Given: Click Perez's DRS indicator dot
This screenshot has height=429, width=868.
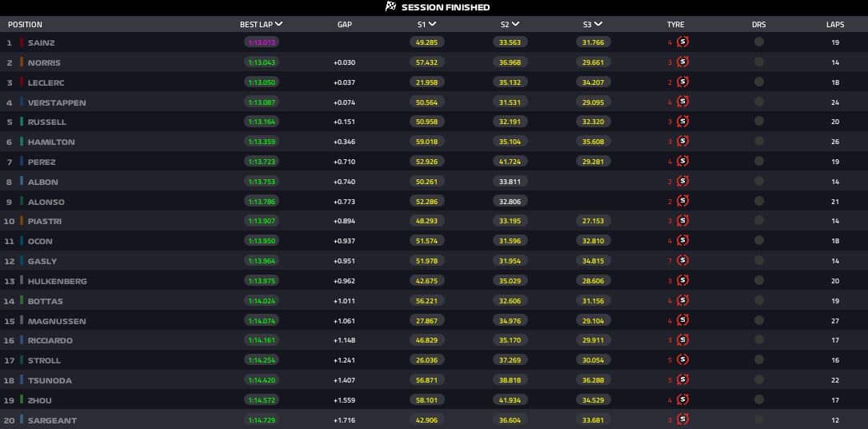Looking at the screenshot, I should tap(759, 161).
